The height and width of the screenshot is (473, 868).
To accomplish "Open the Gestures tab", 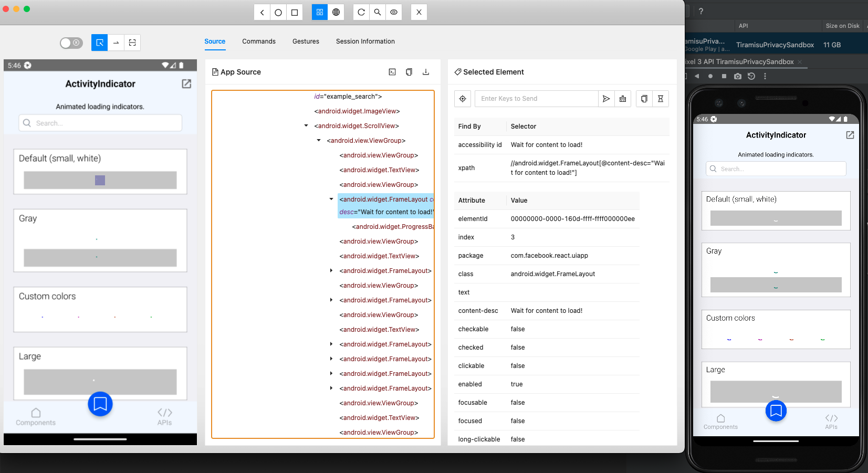I will click(306, 41).
